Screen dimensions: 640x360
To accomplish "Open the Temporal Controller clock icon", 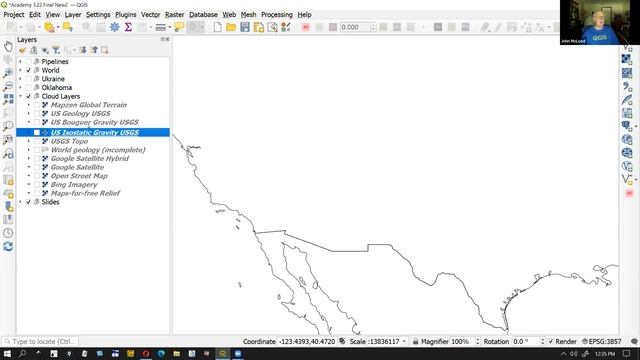I will coord(8,233).
